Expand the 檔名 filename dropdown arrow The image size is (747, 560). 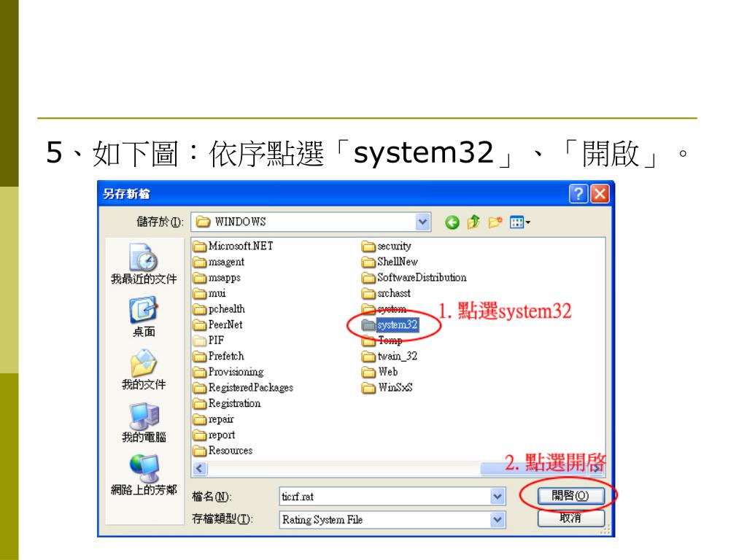498,497
